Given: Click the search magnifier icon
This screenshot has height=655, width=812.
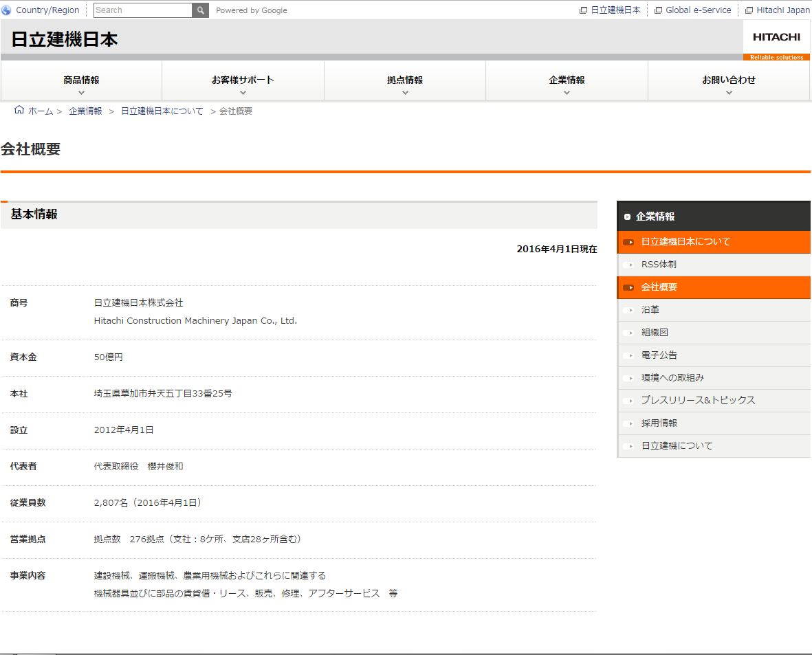Looking at the screenshot, I should click(200, 10).
